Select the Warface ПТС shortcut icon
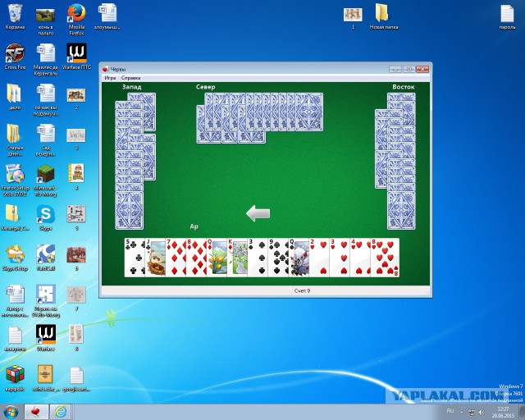Image resolution: width=525 pixels, height=420 pixels. 76,57
